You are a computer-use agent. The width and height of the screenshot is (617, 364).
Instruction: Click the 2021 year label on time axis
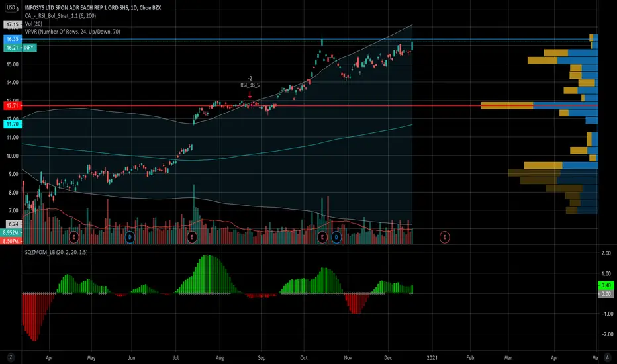point(432,357)
